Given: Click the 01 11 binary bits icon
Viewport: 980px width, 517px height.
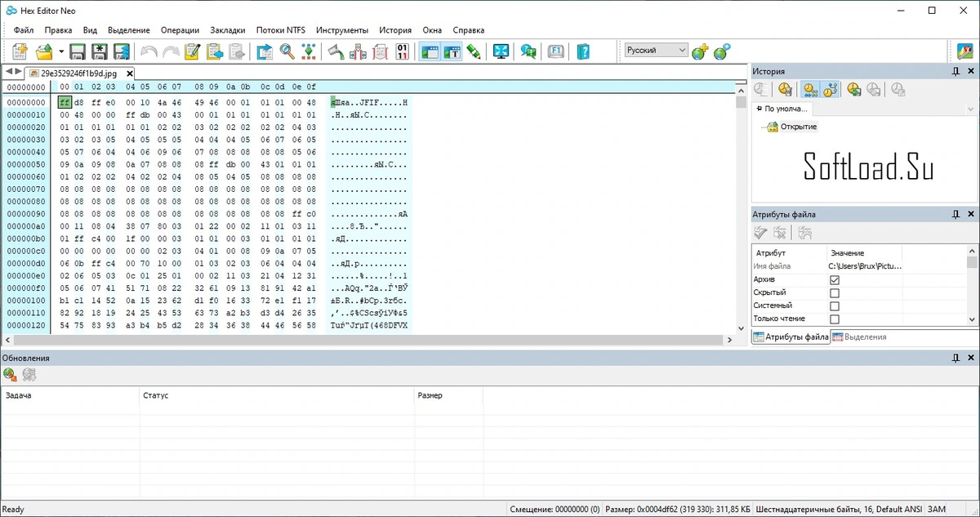Looking at the screenshot, I should (402, 51).
